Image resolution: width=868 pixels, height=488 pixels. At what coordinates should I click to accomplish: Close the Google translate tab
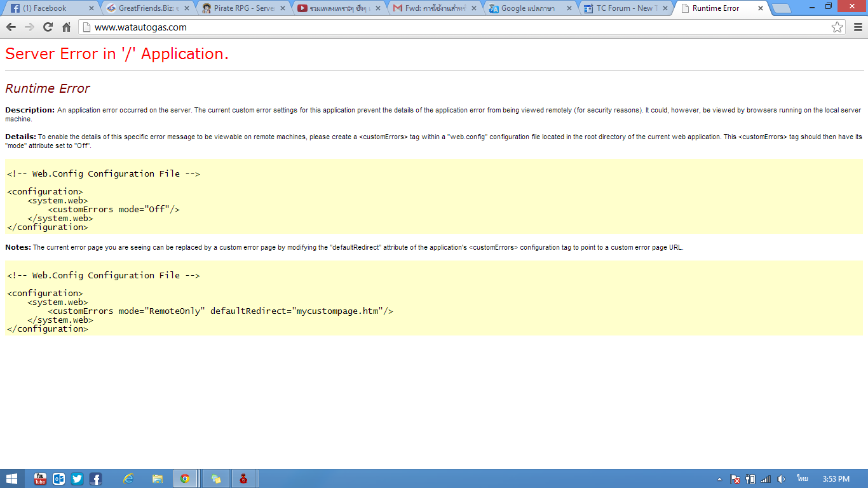[x=569, y=9]
